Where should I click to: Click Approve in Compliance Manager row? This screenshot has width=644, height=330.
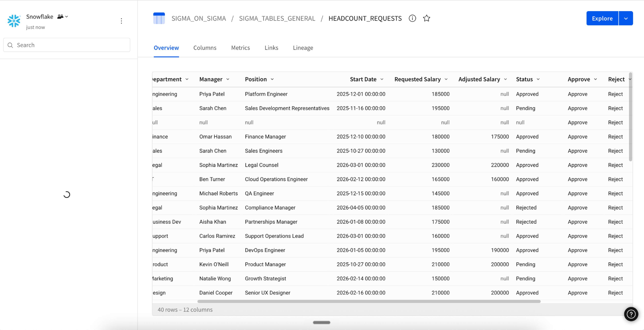pos(577,208)
